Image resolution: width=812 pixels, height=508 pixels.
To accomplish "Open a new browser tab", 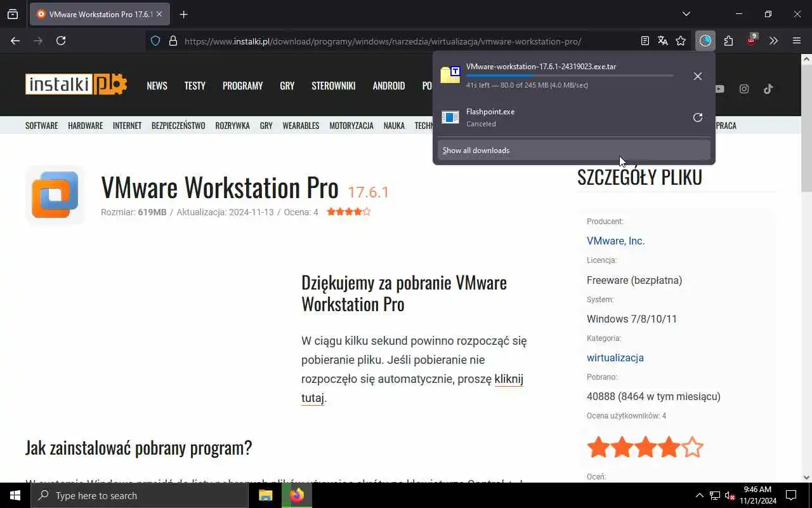I will click(x=183, y=14).
